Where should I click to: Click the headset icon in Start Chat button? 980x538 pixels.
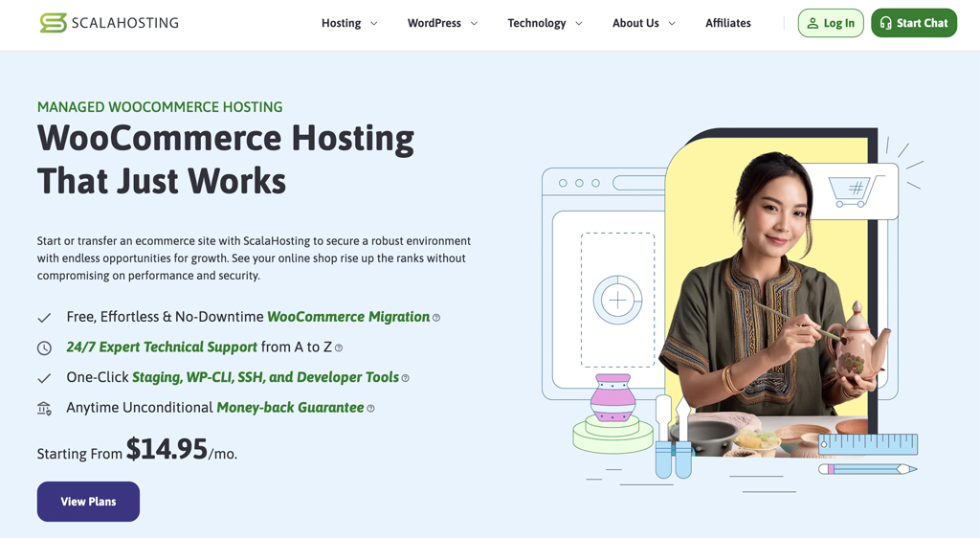pos(885,23)
